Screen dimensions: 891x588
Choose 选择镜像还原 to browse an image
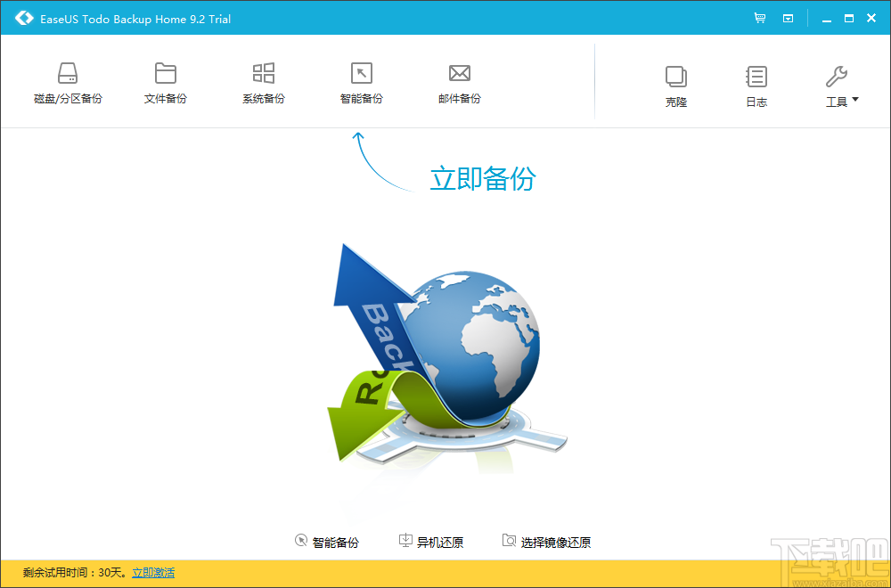(548, 541)
